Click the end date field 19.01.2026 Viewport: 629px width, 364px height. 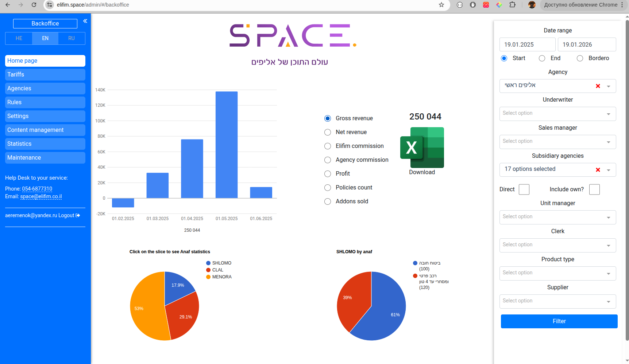tap(587, 44)
